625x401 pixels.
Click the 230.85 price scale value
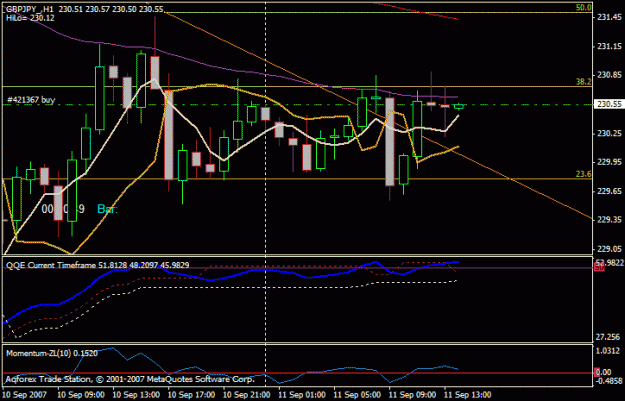(609, 75)
